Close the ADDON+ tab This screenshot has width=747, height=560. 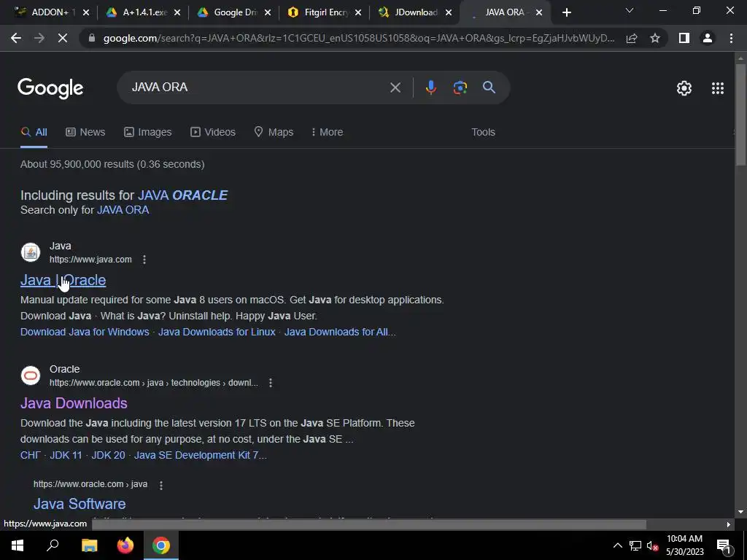[86, 12]
